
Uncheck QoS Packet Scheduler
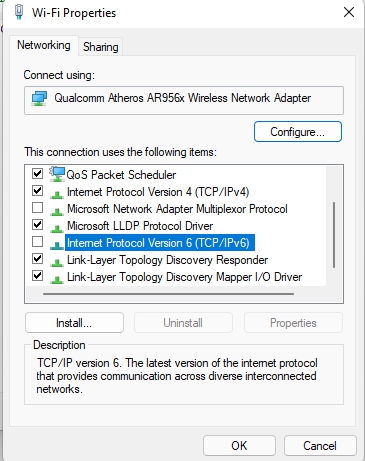click(37, 173)
